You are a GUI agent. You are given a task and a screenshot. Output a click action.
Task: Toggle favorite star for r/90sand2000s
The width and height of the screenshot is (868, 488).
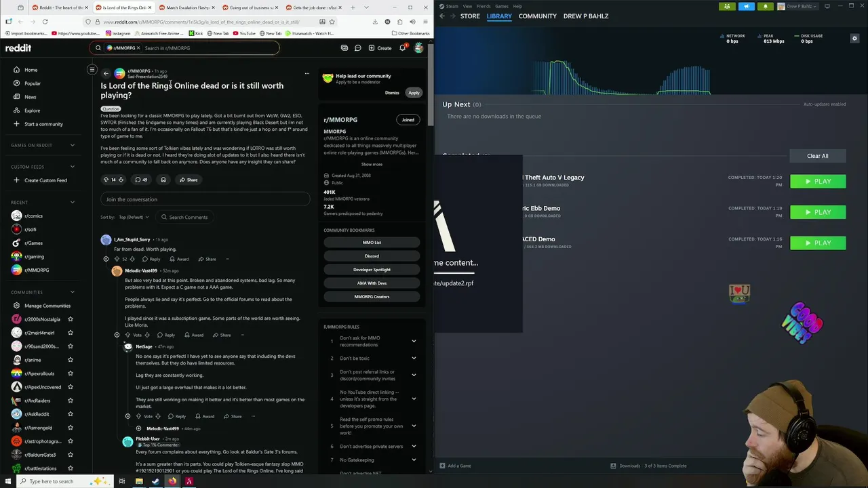coord(70,346)
